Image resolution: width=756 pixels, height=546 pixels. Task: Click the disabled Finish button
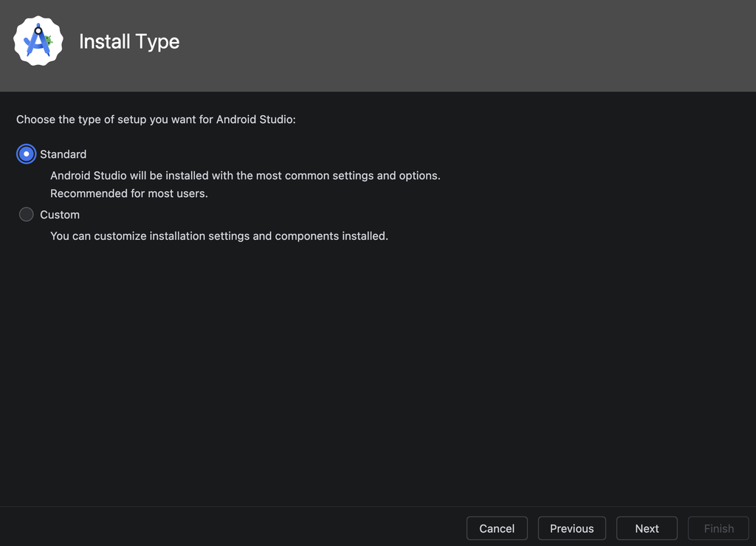click(718, 528)
